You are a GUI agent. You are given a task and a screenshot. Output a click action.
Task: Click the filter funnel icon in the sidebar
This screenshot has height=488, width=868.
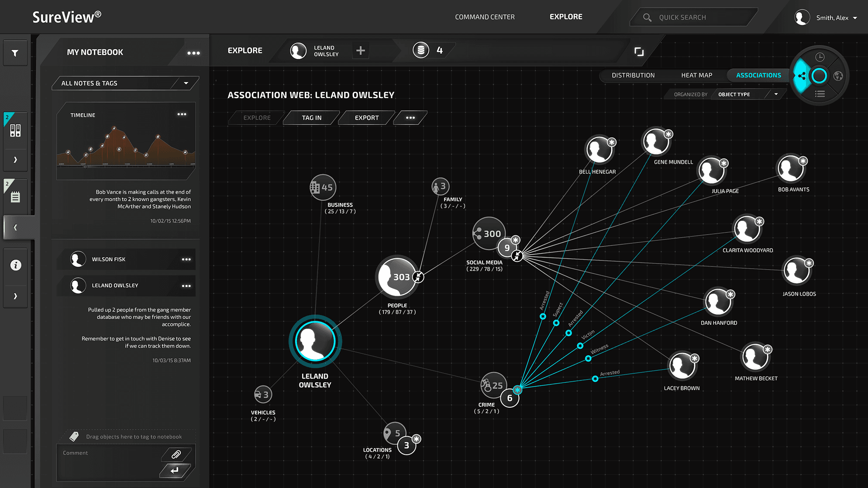(15, 53)
